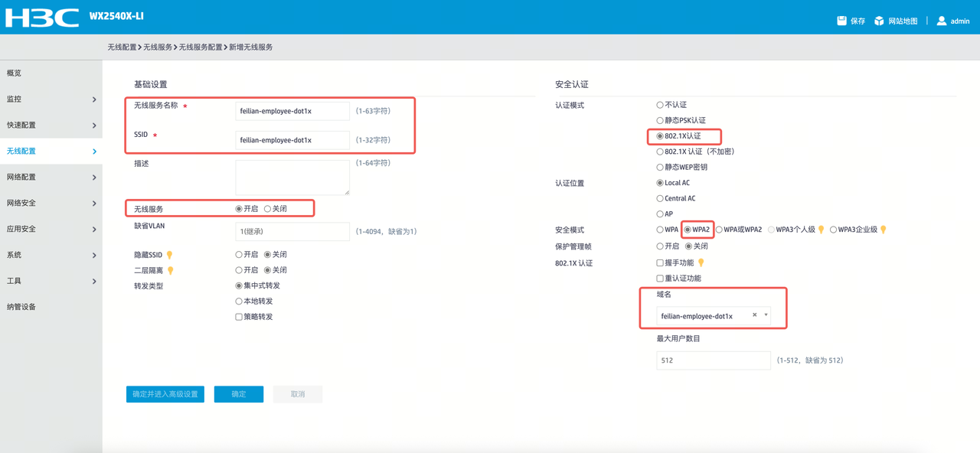The width and height of the screenshot is (980, 453).
Task: Confirm with the 确定 button
Action: 239,394
